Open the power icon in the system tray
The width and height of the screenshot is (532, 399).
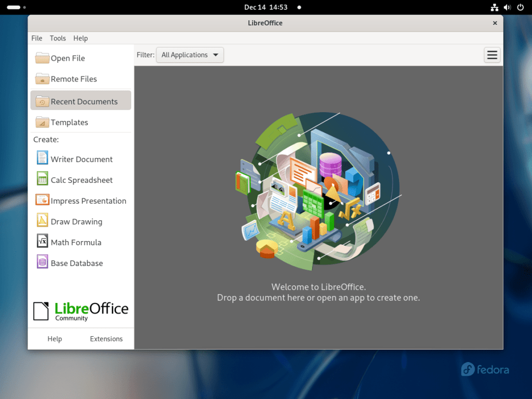click(520, 7)
